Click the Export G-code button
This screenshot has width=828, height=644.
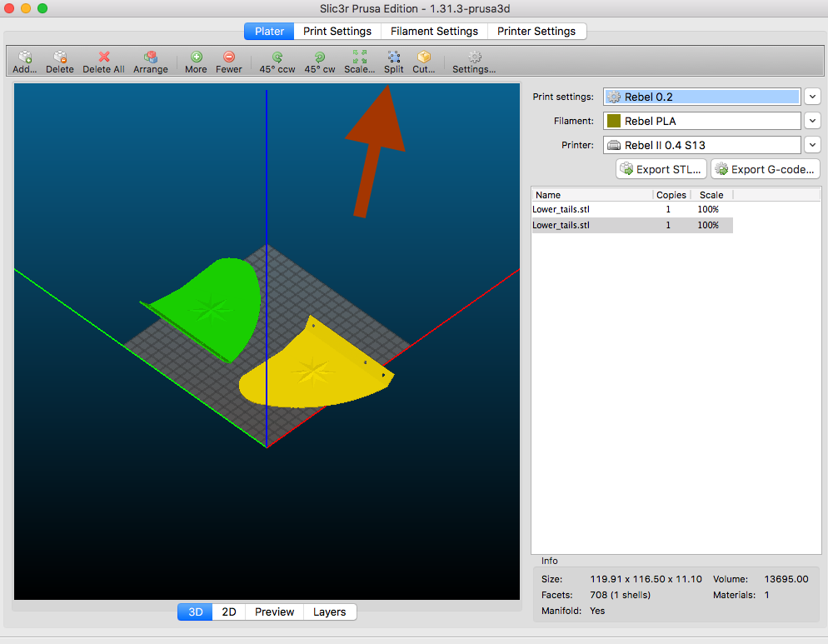tap(765, 169)
